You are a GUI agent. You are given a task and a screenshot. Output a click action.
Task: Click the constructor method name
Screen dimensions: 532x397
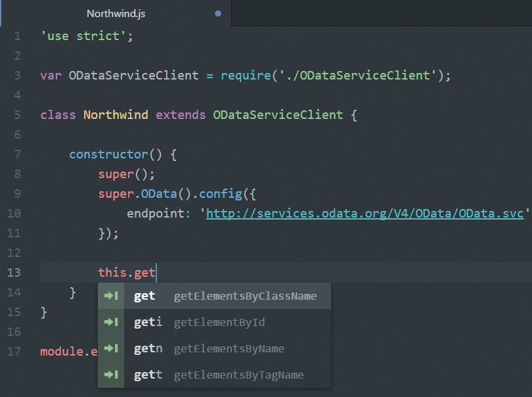pyautogui.click(x=108, y=154)
